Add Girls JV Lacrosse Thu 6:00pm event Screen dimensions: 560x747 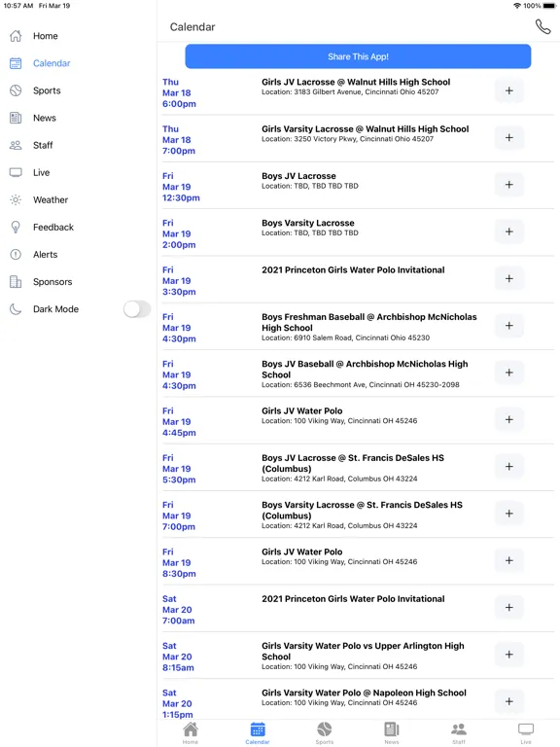[509, 90]
